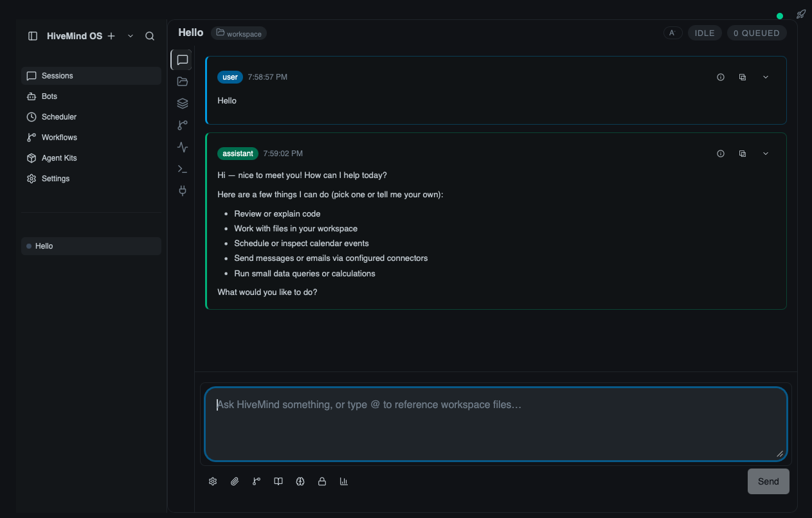The height and width of the screenshot is (518, 812).
Task: Click 'Schedule or inspect calendar events' bullet
Action: (x=302, y=244)
